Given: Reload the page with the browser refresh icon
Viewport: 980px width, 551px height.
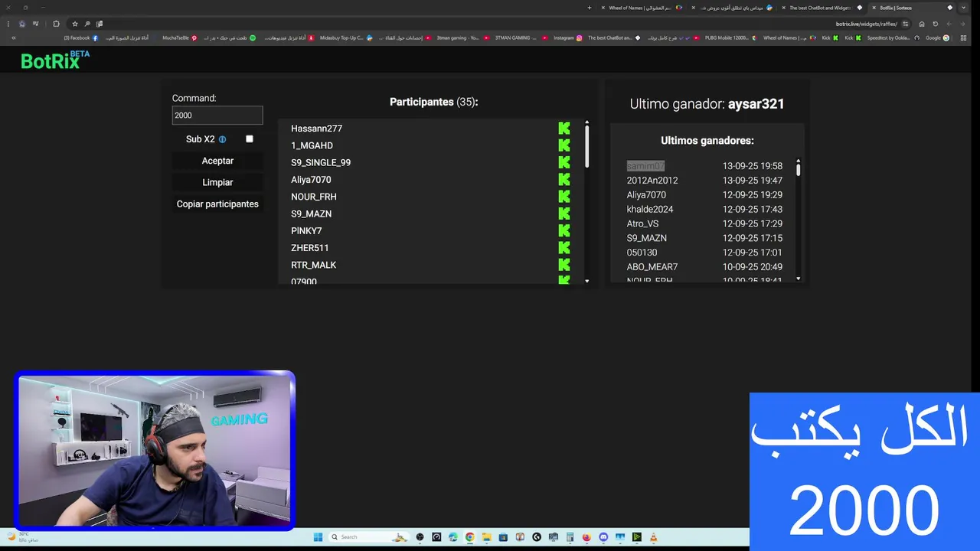Looking at the screenshot, I should (x=935, y=24).
